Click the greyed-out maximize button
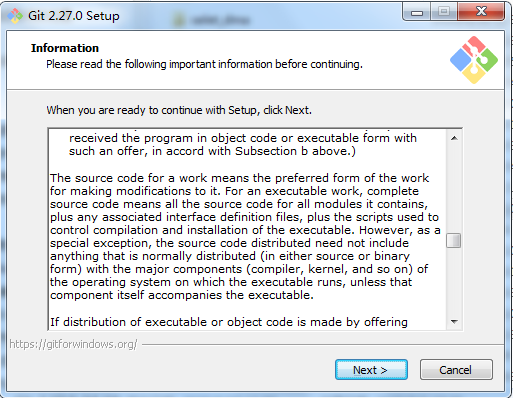 (x=444, y=12)
